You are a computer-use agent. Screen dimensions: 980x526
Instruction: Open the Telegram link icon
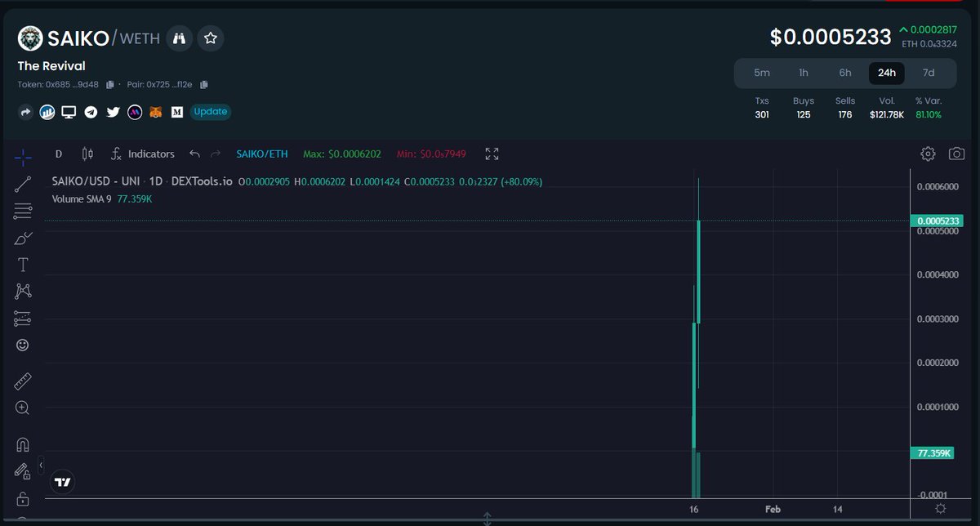(91, 112)
